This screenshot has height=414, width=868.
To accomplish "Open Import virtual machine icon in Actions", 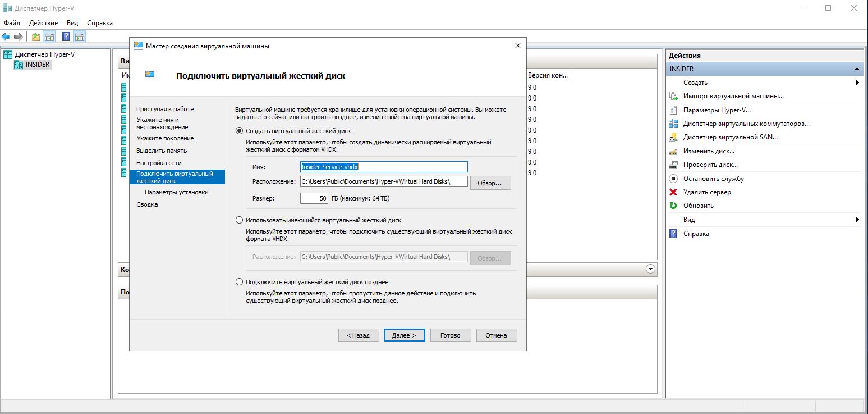I will (674, 96).
